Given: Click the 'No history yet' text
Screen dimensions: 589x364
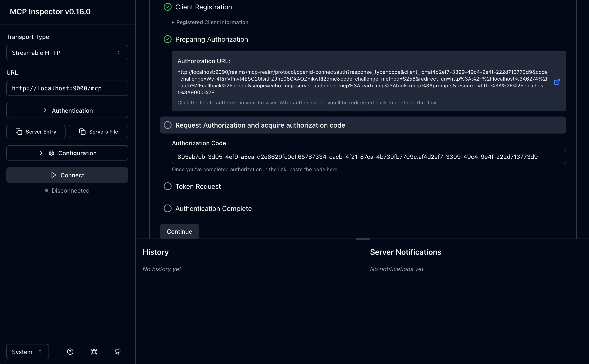Looking at the screenshot, I should tap(162, 269).
